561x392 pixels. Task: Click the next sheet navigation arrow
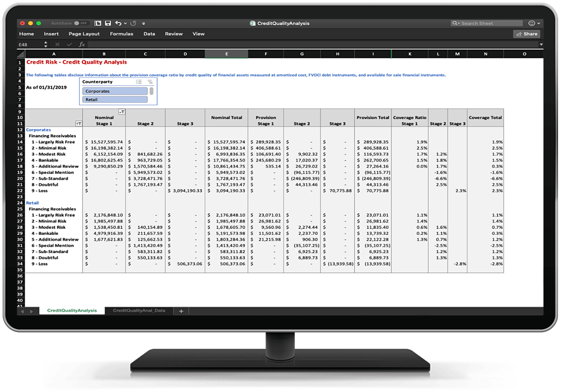tap(32, 312)
